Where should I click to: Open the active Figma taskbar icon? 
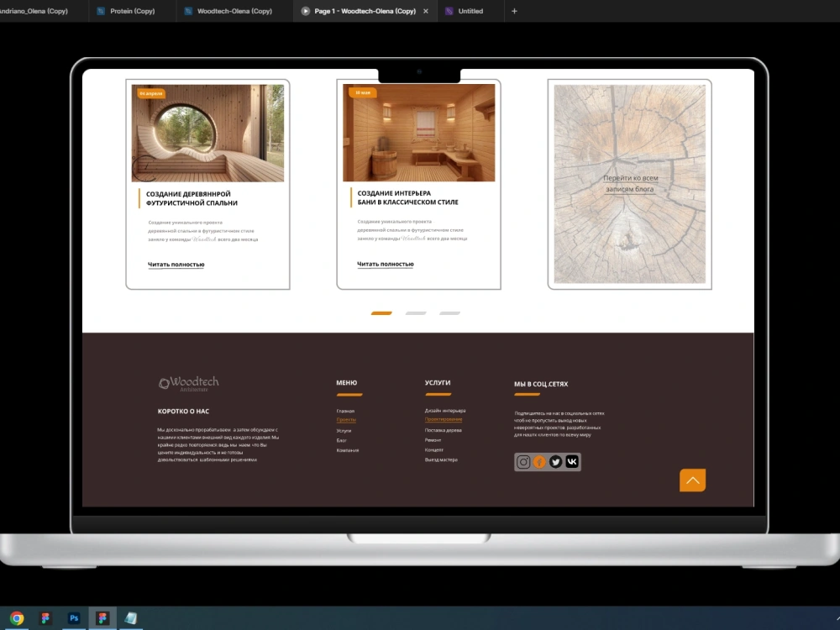(x=102, y=618)
